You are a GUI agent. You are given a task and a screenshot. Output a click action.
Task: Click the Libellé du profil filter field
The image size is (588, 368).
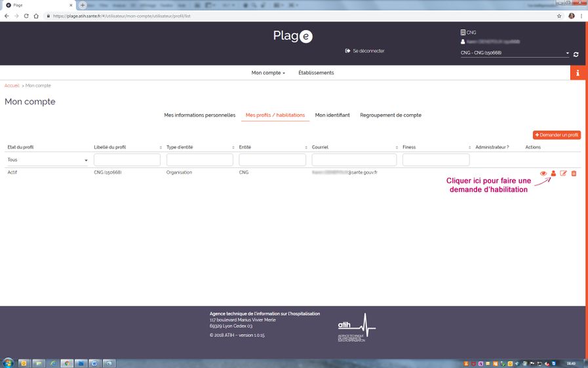pyautogui.click(x=127, y=160)
